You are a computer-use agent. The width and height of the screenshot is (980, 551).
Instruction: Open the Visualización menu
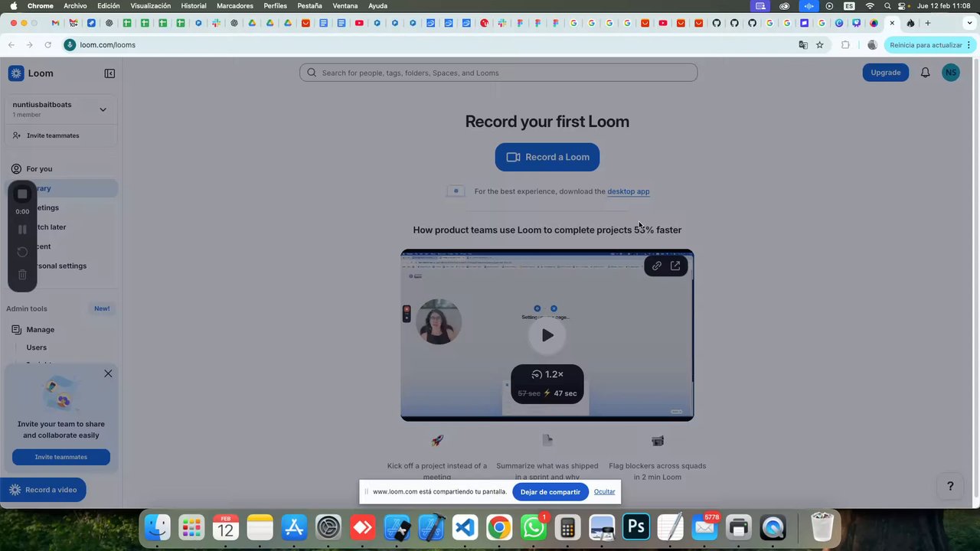pyautogui.click(x=151, y=5)
